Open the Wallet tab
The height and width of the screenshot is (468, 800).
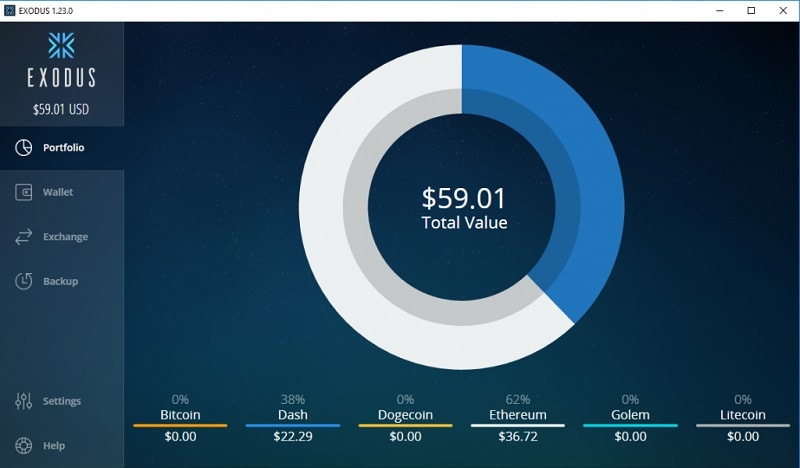click(58, 192)
